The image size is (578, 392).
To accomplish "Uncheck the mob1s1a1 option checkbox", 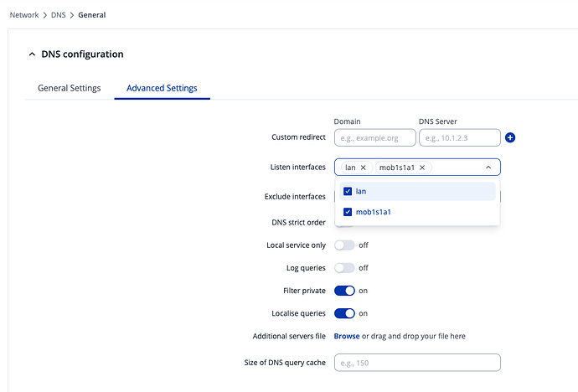I will tap(348, 212).
